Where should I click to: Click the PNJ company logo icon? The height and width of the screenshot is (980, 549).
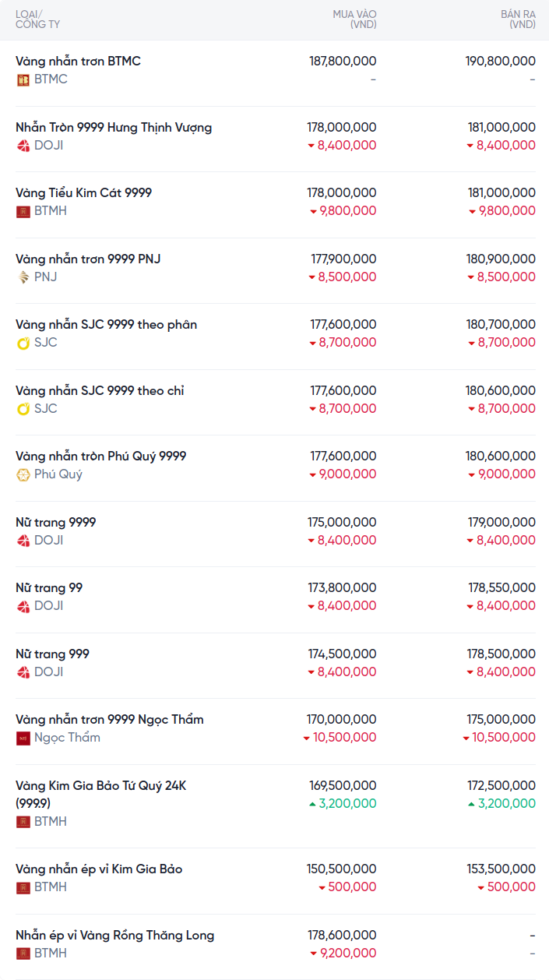click(23, 277)
